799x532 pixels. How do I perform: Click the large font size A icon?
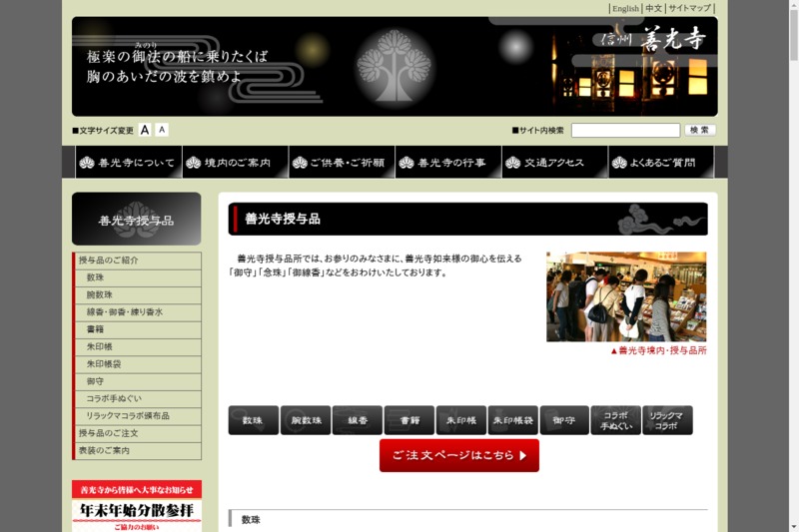(145, 130)
